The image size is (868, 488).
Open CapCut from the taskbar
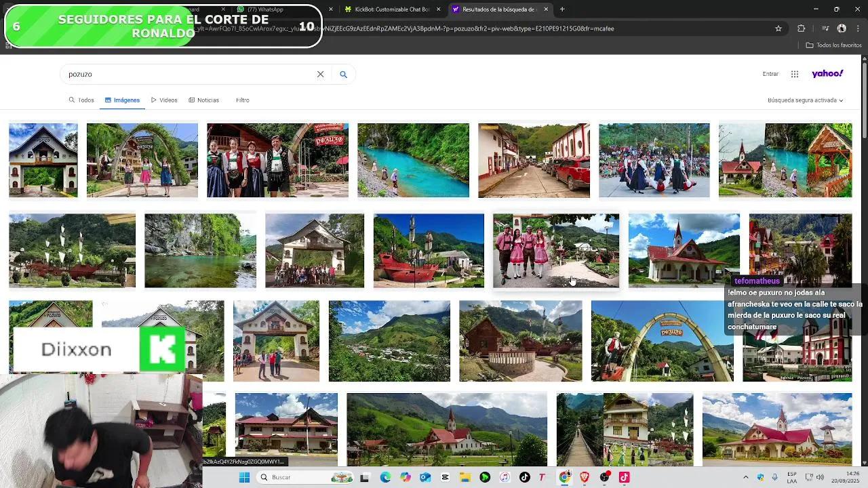[x=445, y=477]
